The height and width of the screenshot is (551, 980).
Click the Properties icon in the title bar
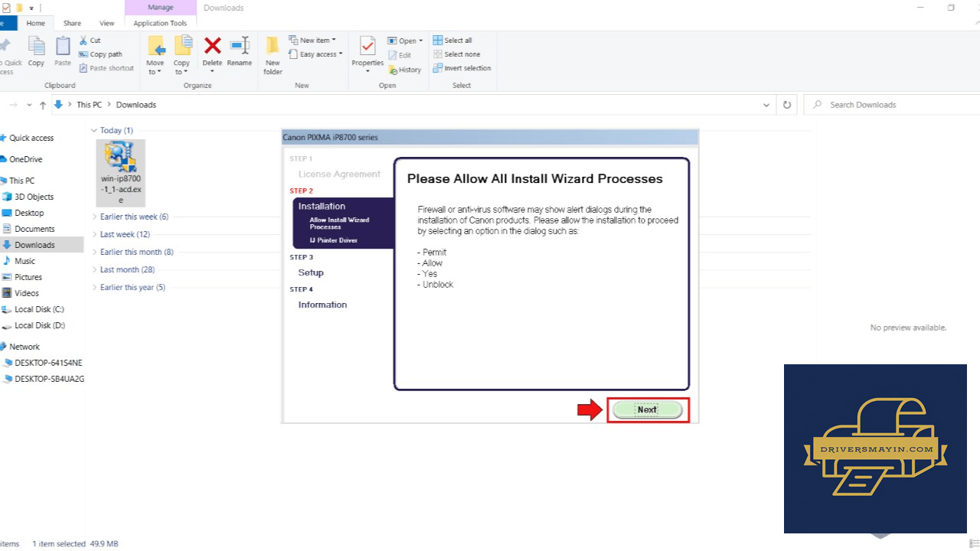click(5, 8)
